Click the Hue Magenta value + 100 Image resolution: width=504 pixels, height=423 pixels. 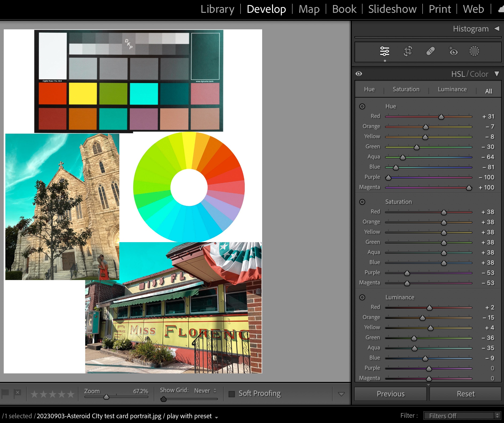tap(486, 187)
